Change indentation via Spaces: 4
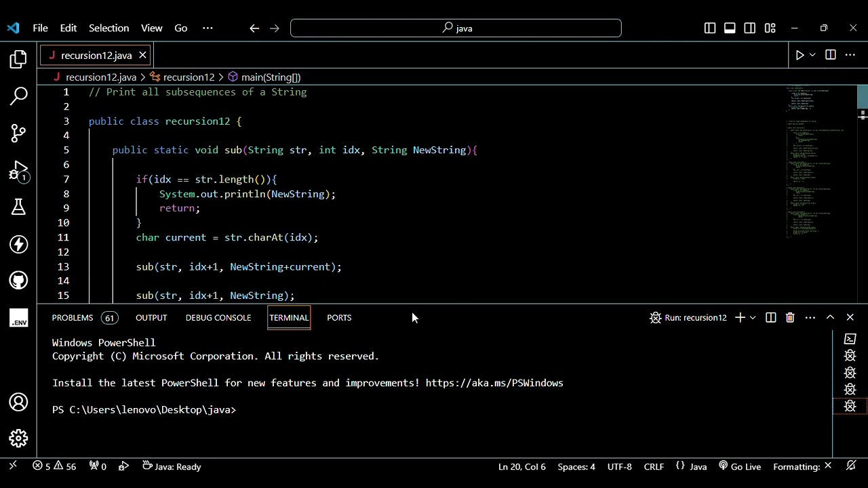Screen dimensions: 868x488 click(576, 466)
